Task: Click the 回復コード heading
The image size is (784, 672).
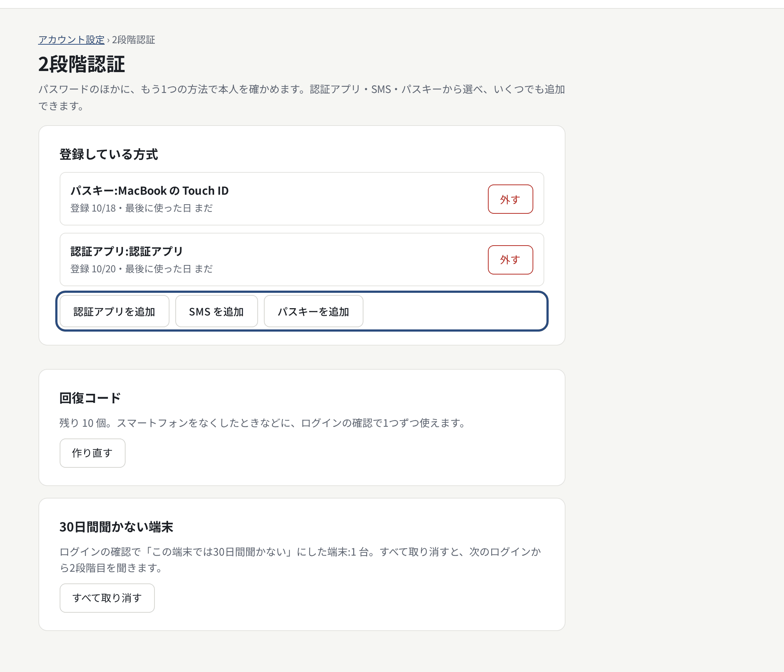Action: pyautogui.click(x=90, y=398)
